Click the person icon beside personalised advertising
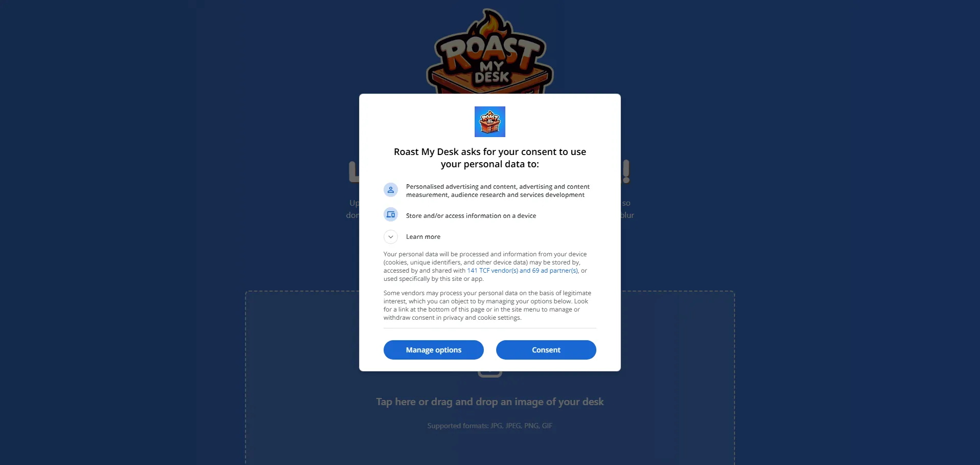This screenshot has width=980, height=465. pyautogui.click(x=391, y=190)
